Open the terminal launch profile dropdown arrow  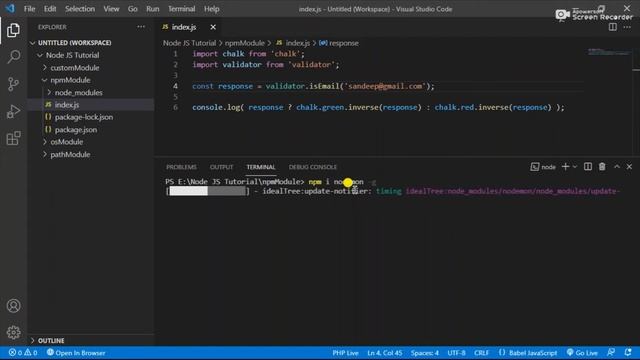pyautogui.click(x=575, y=167)
